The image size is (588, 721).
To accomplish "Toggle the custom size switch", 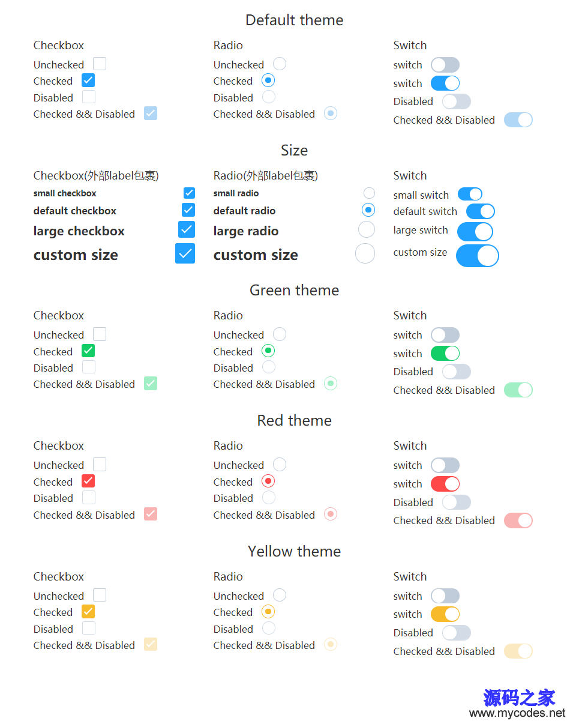I will [x=478, y=256].
